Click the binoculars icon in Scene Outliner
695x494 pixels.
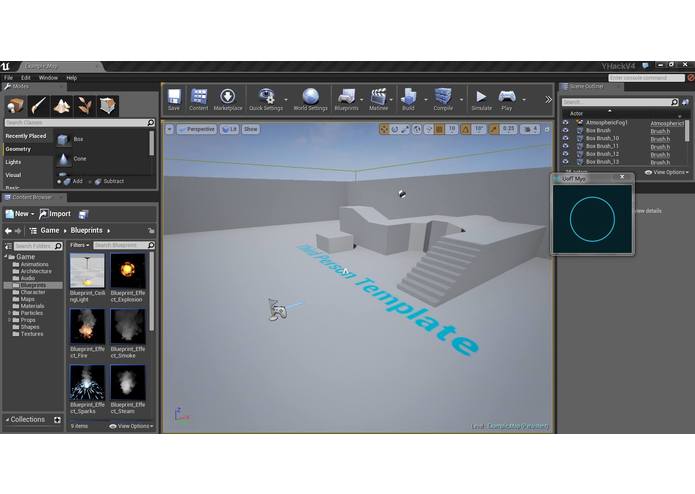pyautogui.click(x=685, y=102)
